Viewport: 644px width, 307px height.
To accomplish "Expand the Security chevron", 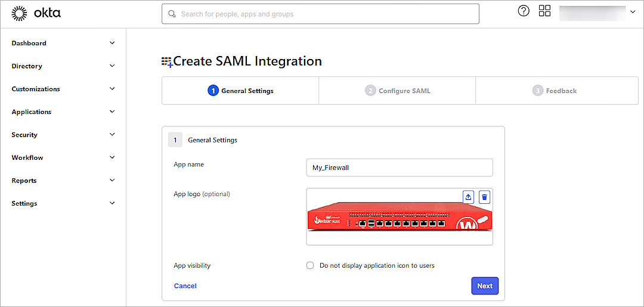I will (112, 135).
